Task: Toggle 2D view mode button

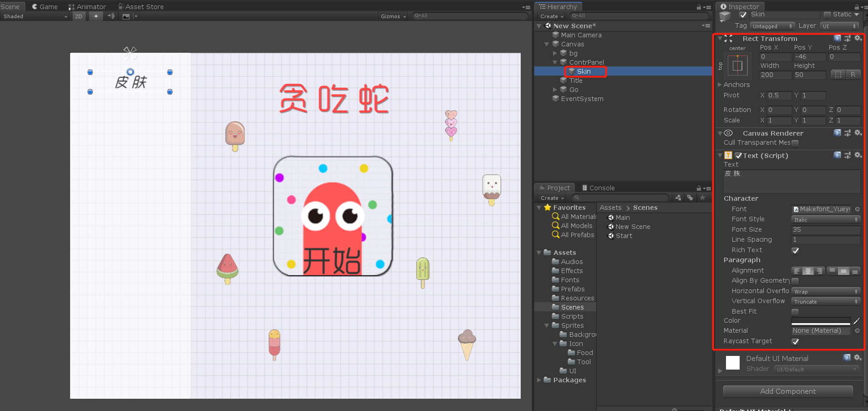Action: (79, 16)
